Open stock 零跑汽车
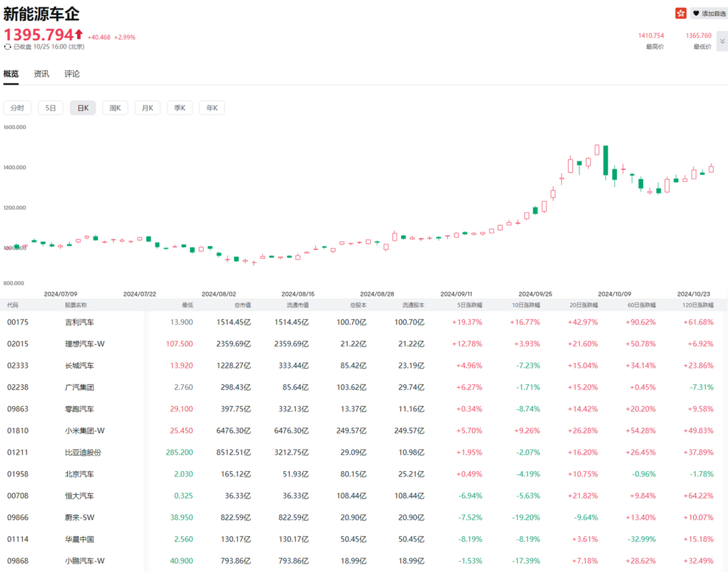Image resolution: width=728 pixels, height=573 pixels. click(79, 409)
